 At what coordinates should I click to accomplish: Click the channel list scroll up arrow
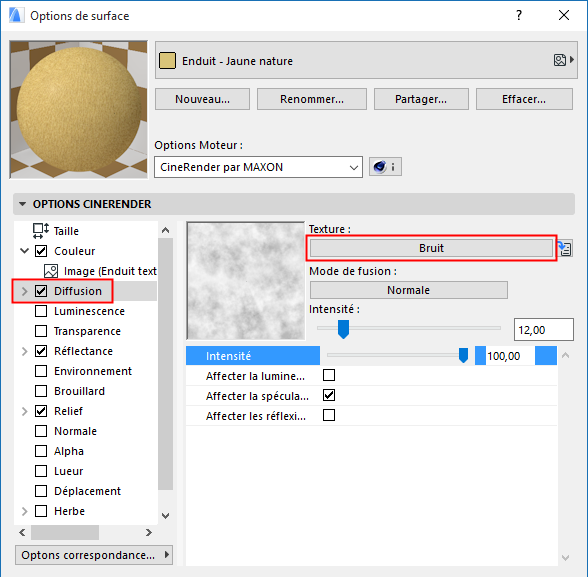(165, 230)
